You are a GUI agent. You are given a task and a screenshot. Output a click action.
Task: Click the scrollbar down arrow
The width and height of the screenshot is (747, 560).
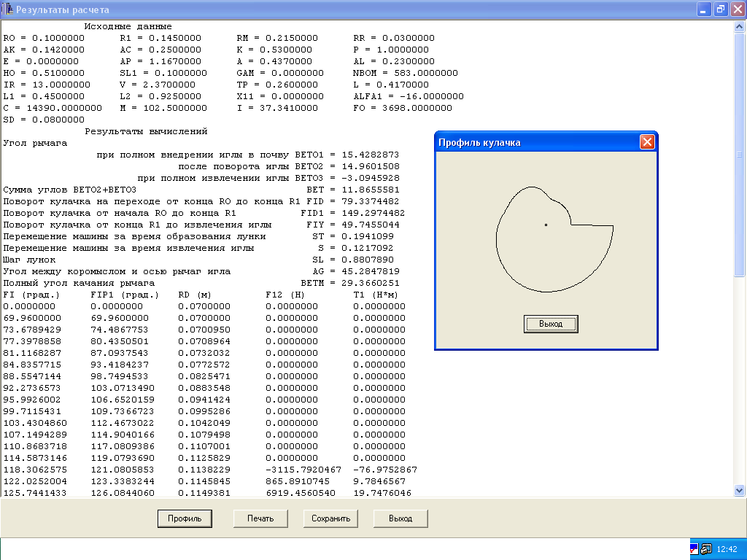(739, 490)
